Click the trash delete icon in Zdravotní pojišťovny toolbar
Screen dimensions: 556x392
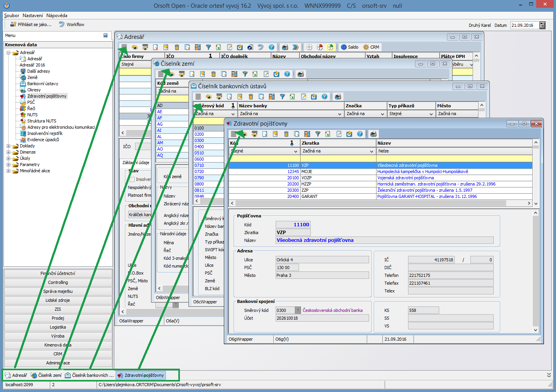(x=286, y=134)
